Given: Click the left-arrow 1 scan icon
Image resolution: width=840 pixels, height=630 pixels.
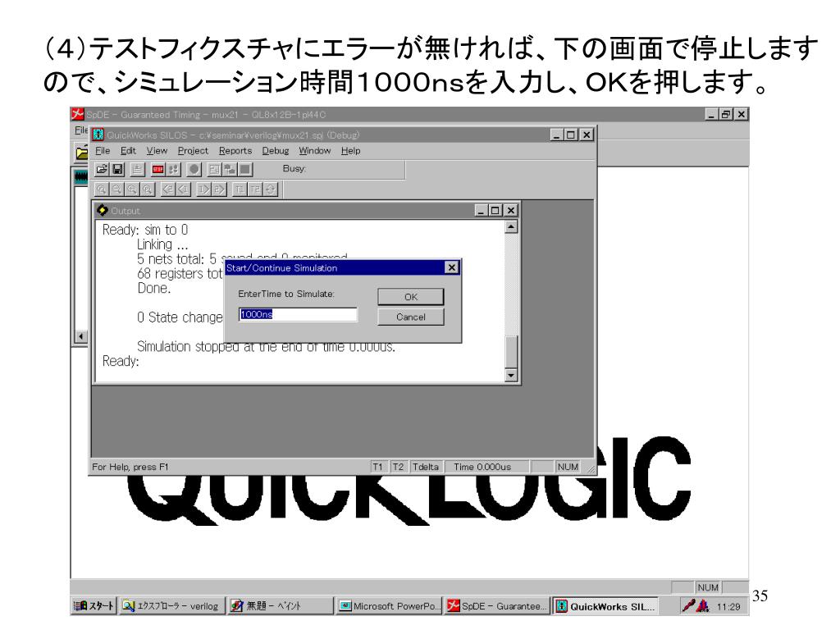Looking at the screenshot, I should [184, 189].
